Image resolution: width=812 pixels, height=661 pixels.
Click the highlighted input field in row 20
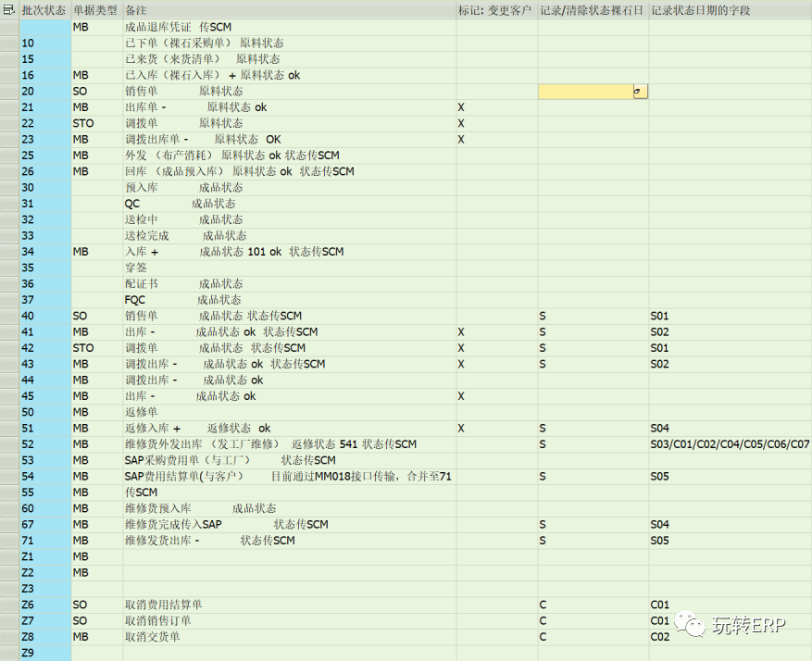[586, 92]
